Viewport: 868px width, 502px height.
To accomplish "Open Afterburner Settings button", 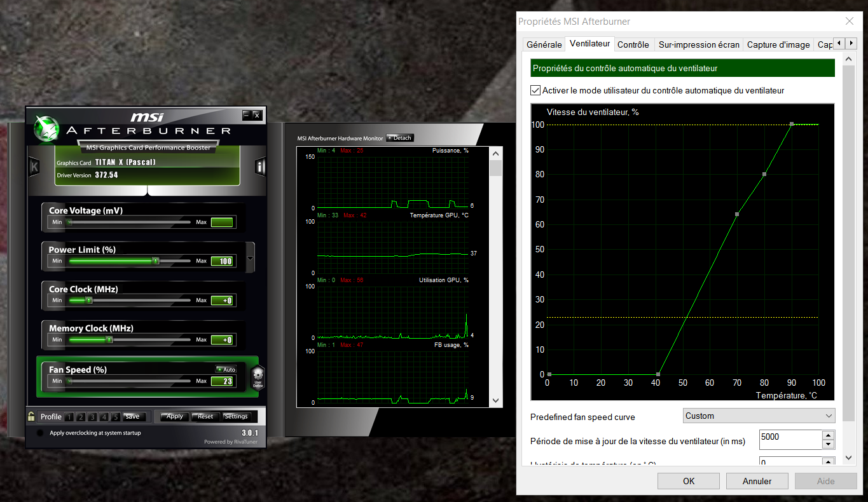I will (236, 417).
